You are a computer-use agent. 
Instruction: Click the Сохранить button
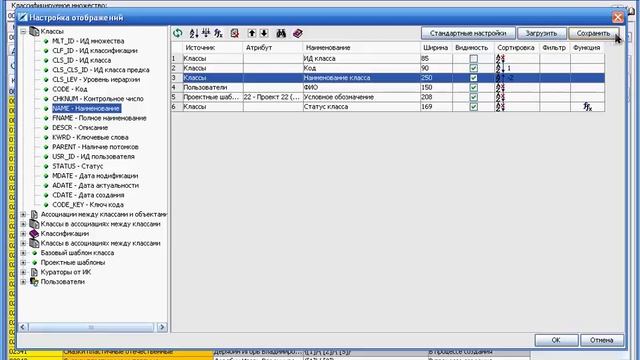pyautogui.click(x=593, y=33)
